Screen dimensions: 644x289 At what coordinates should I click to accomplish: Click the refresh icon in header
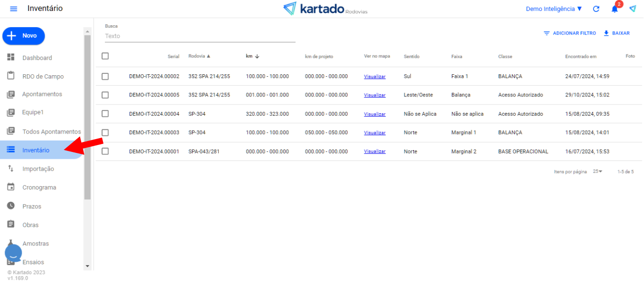(x=596, y=9)
